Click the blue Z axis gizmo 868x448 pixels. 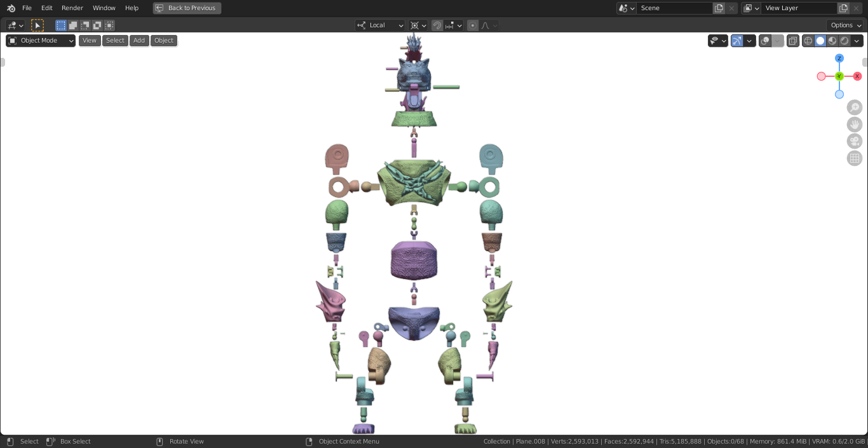(839, 58)
